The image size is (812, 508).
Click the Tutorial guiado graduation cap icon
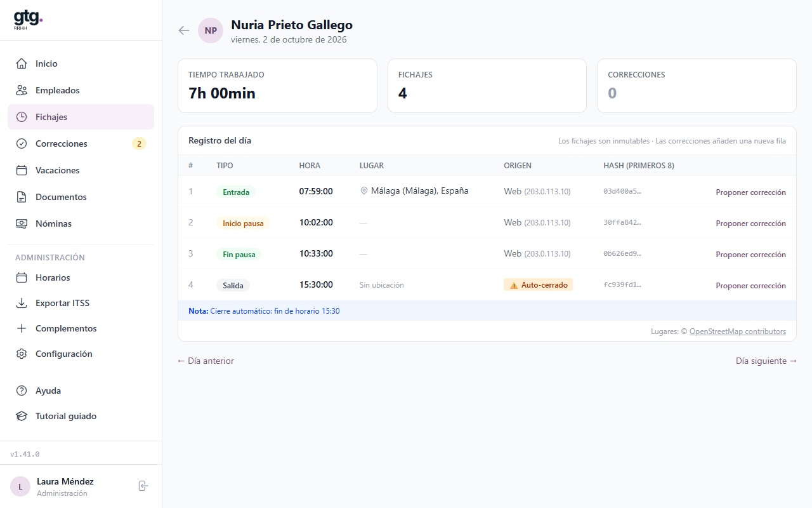[22, 416]
